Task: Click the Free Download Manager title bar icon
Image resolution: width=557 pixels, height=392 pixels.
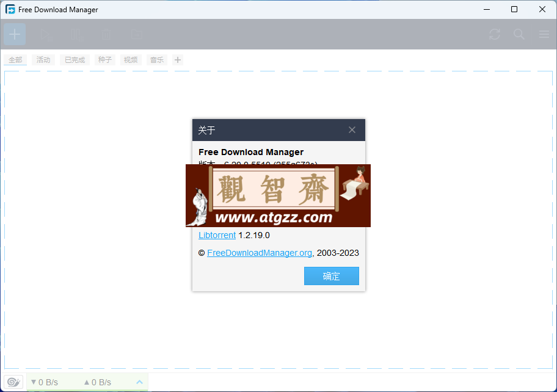Action: click(10, 10)
